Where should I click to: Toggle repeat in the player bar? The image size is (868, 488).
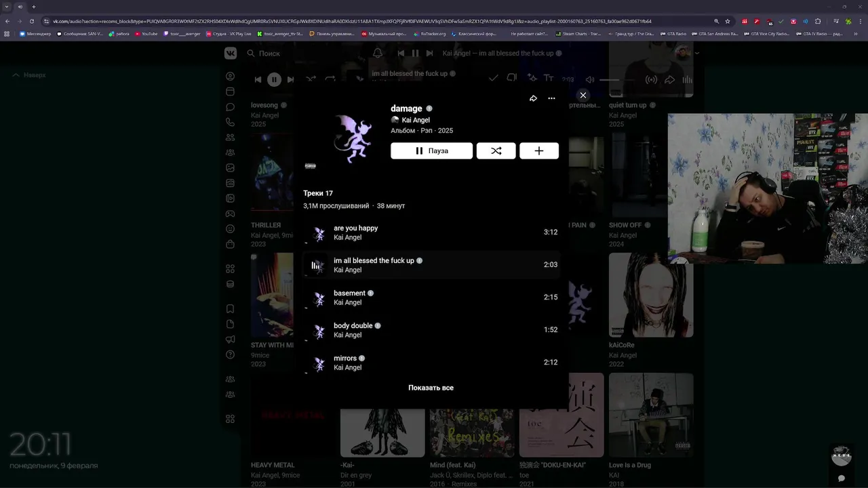330,79
